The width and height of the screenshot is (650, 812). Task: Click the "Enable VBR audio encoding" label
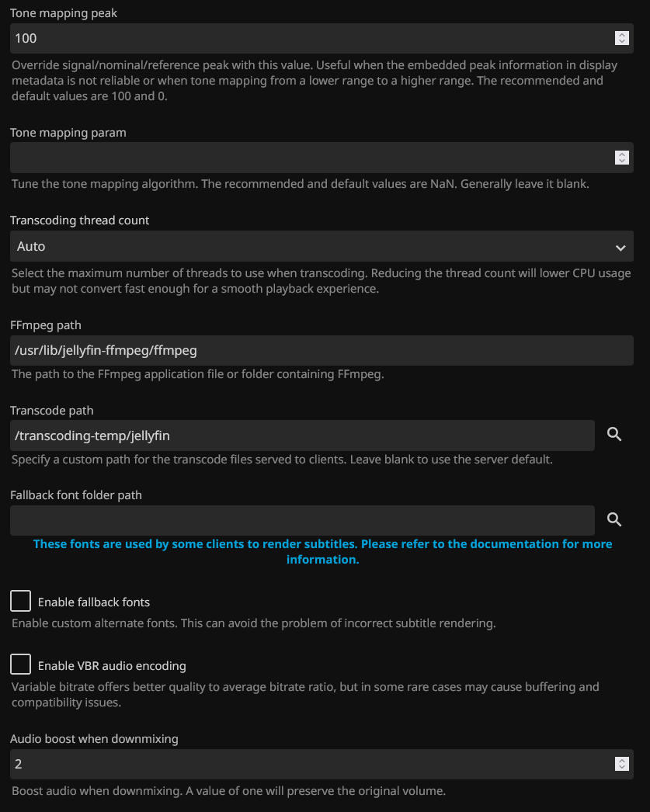112,665
